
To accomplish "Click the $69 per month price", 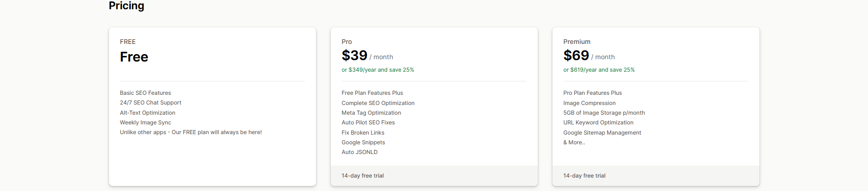I will pyautogui.click(x=576, y=56).
